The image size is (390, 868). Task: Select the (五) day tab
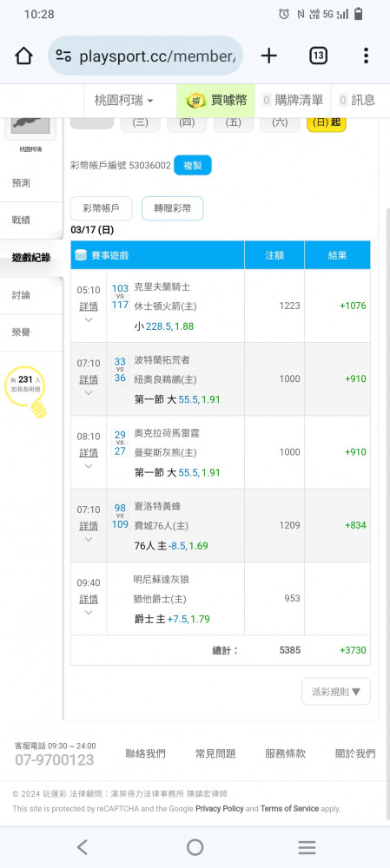point(234,123)
